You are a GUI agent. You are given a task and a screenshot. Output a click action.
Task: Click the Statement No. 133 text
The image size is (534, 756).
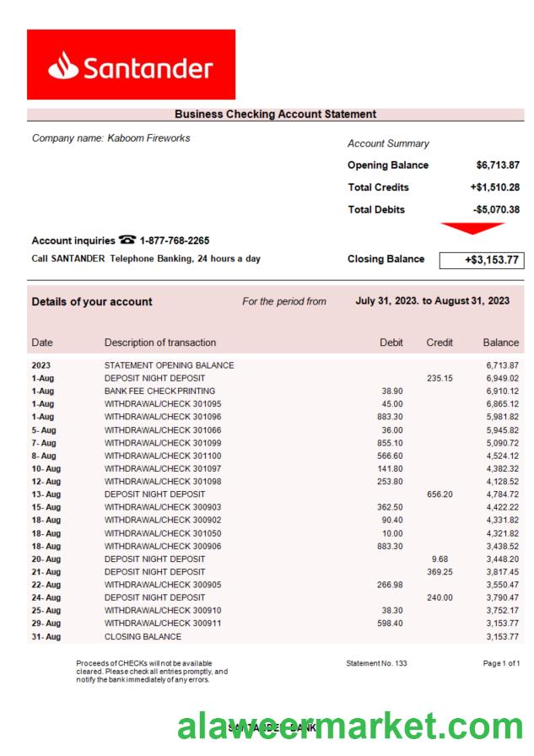(376, 663)
